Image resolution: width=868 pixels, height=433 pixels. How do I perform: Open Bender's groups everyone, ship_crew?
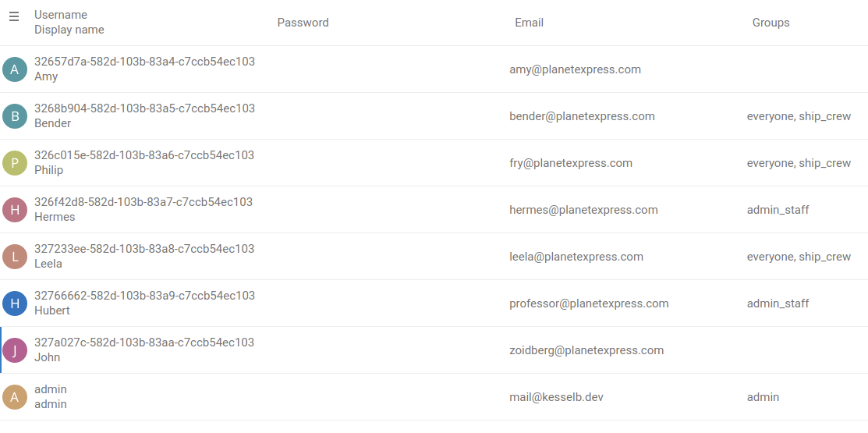pyautogui.click(x=799, y=116)
